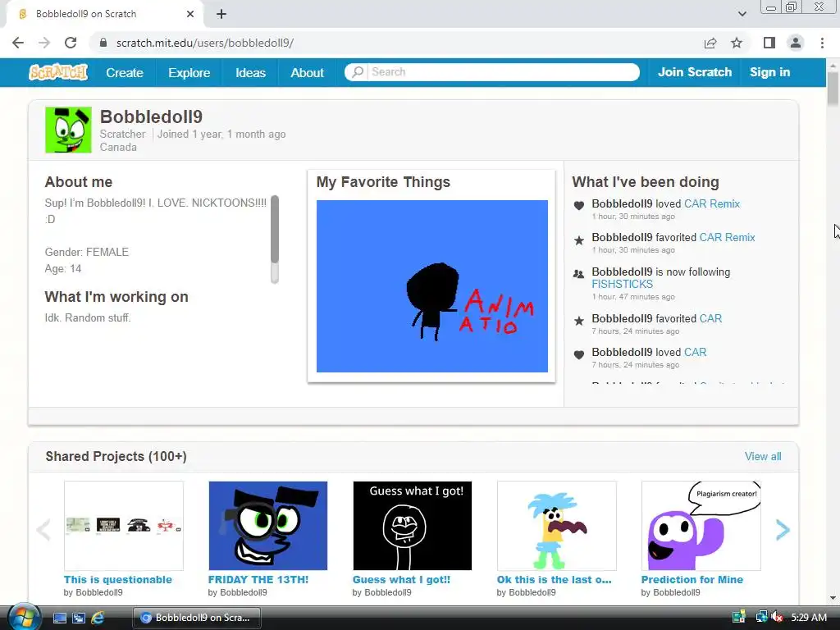Click the following people icon beside FISHSTICKS

[x=578, y=274]
